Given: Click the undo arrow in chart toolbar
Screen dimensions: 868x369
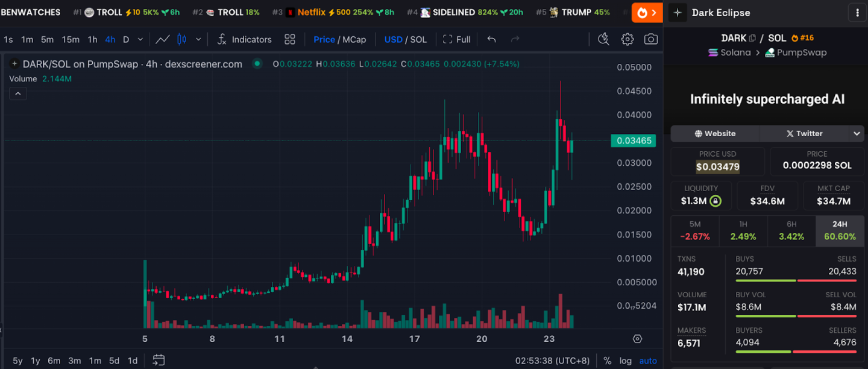Looking at the screenshot, I should click(x=492, y=39).
